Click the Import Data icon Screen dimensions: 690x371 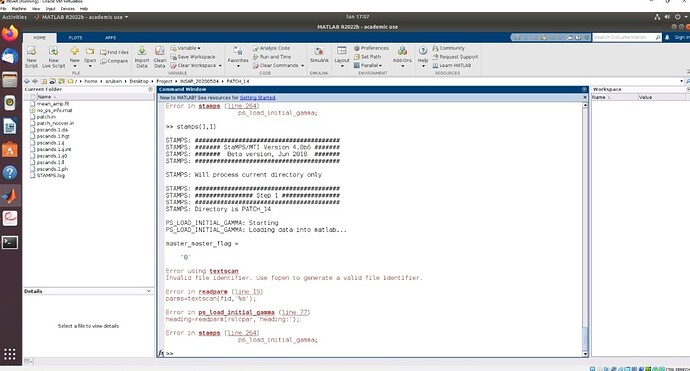pyautogui.click(x=142, y=57)
